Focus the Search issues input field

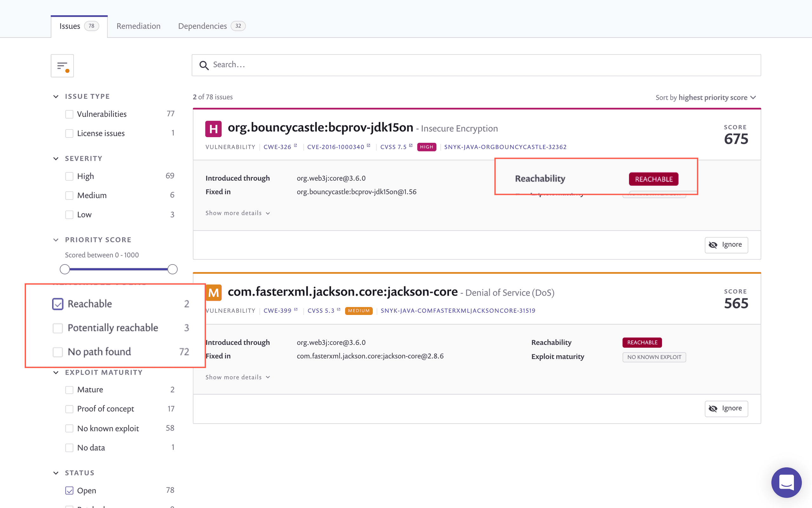pyautogui.click(x=476, y=65)
